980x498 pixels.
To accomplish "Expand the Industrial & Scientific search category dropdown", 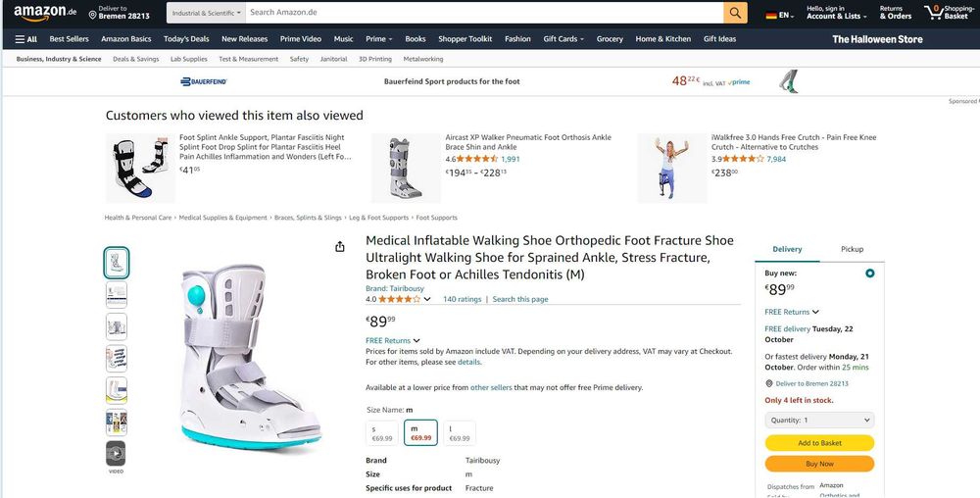I will click(x=205, y=13).
